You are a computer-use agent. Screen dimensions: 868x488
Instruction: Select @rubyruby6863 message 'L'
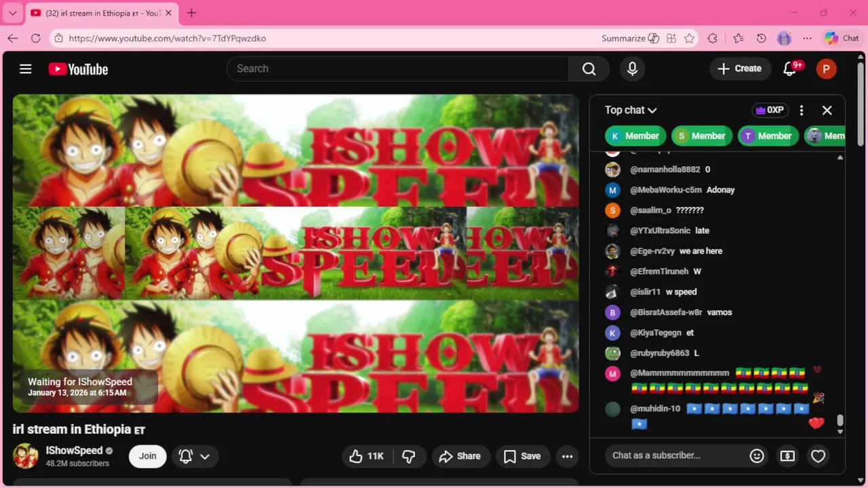click(x=696, y=353)
